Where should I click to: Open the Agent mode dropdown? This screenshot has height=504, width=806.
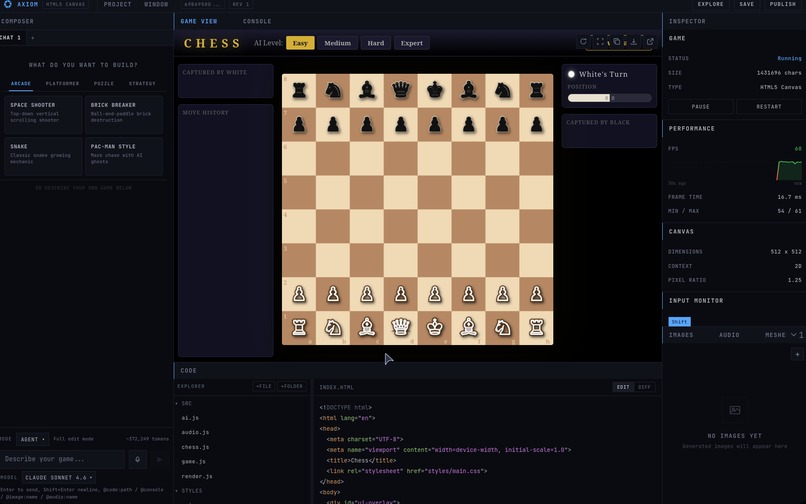[x=32, y=439]
